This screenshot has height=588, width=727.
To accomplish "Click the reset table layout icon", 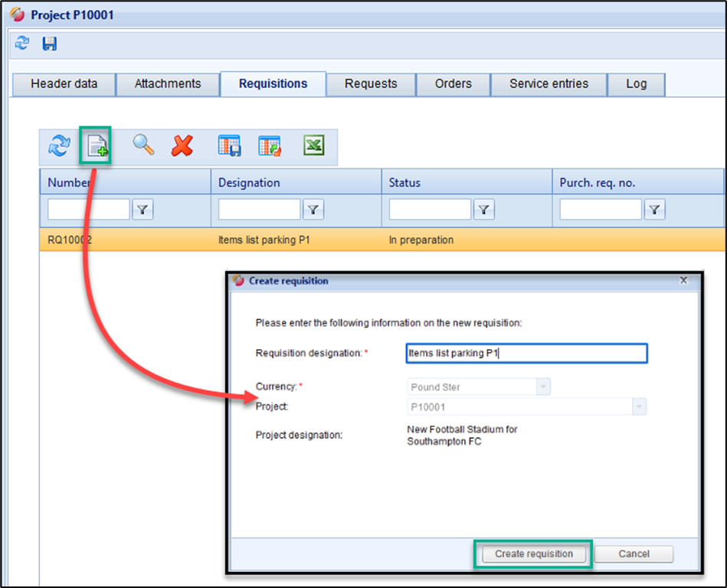I will pos(270,145).
